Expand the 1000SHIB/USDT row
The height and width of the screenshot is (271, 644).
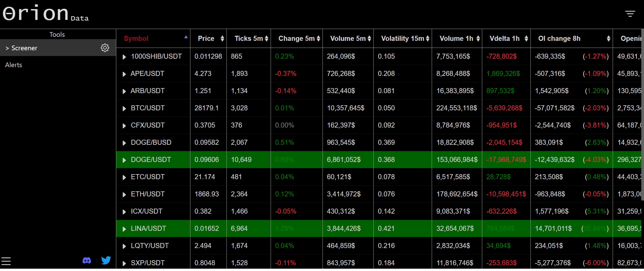(124, 57)
